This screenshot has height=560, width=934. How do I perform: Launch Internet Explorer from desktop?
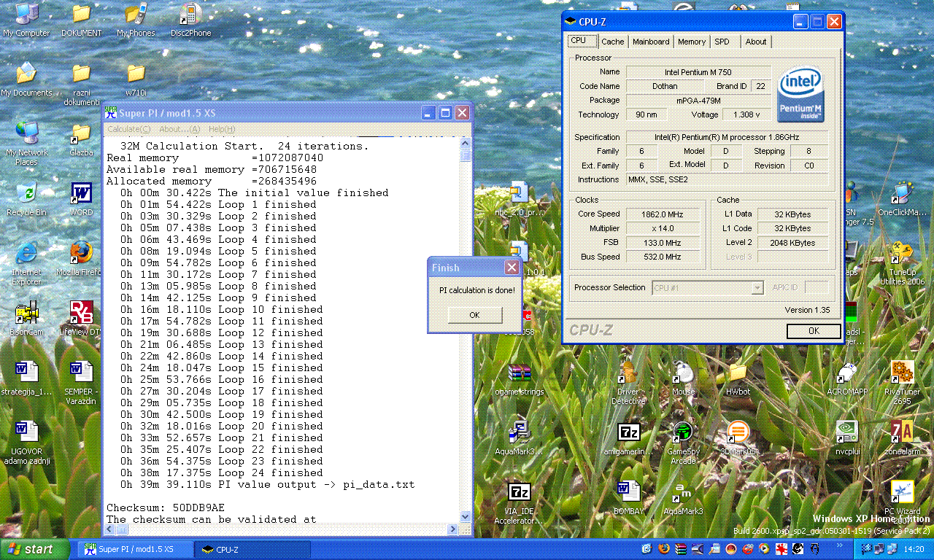[x=26, y=263]
